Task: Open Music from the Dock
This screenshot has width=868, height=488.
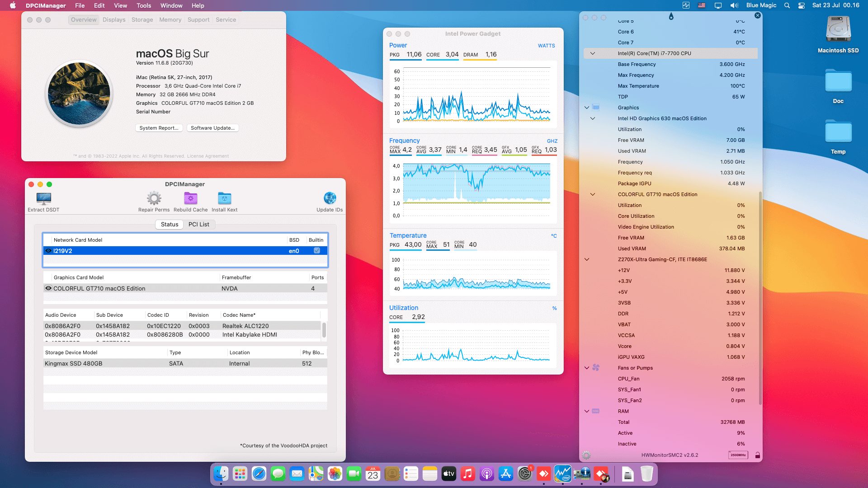Action: [468, 474]
